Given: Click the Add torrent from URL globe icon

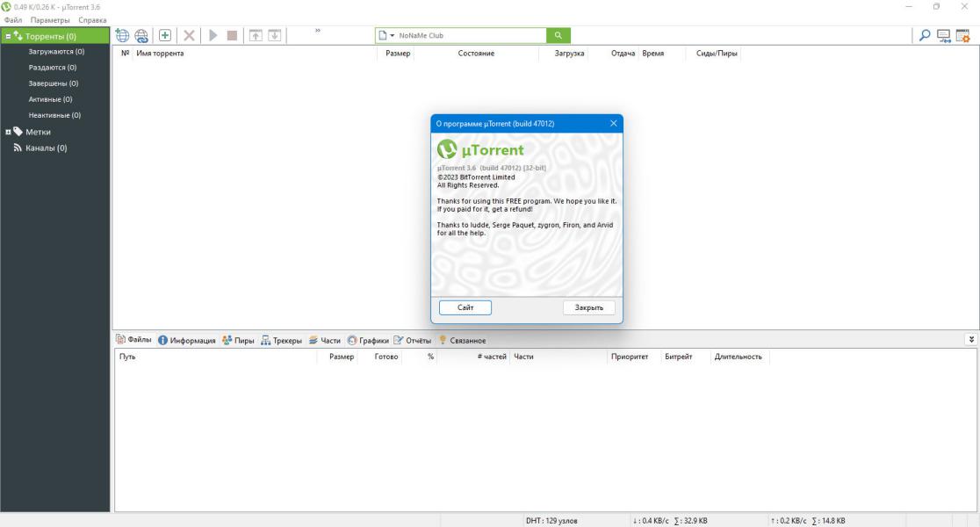Looking at the screenshot, I should point(123,36).
